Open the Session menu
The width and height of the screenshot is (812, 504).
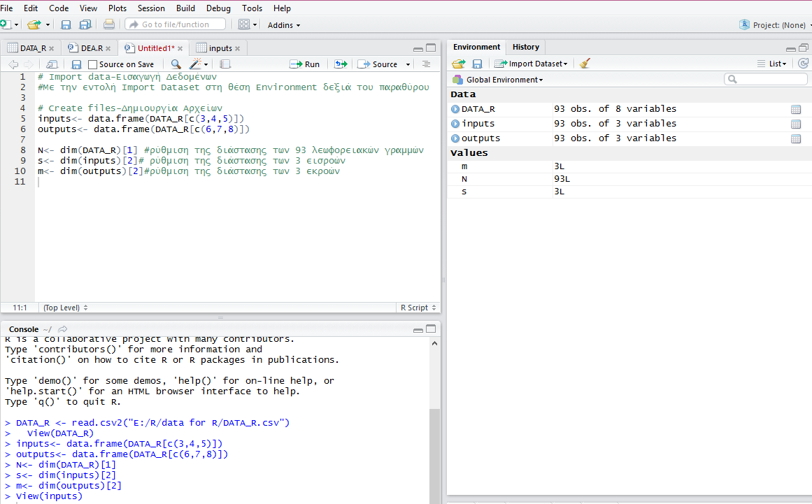pos(151,8)
